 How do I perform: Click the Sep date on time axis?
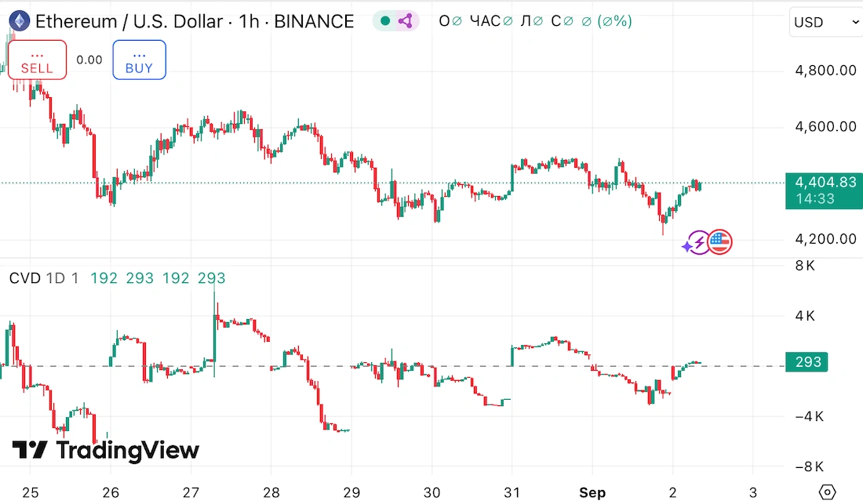point(592,492)
